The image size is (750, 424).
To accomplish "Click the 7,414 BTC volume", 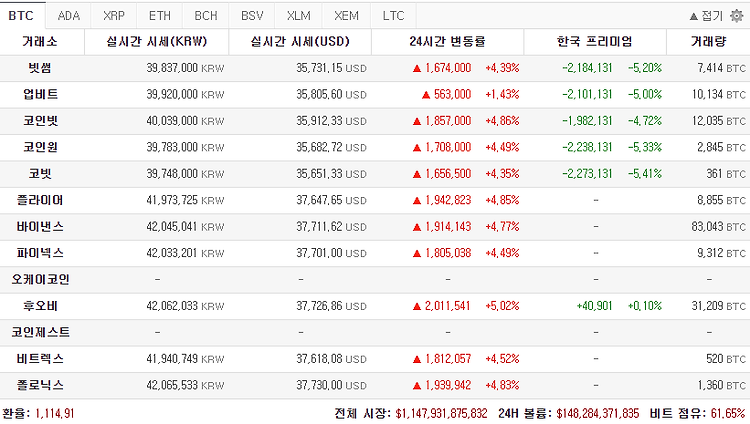I will (x=721, y=68).
